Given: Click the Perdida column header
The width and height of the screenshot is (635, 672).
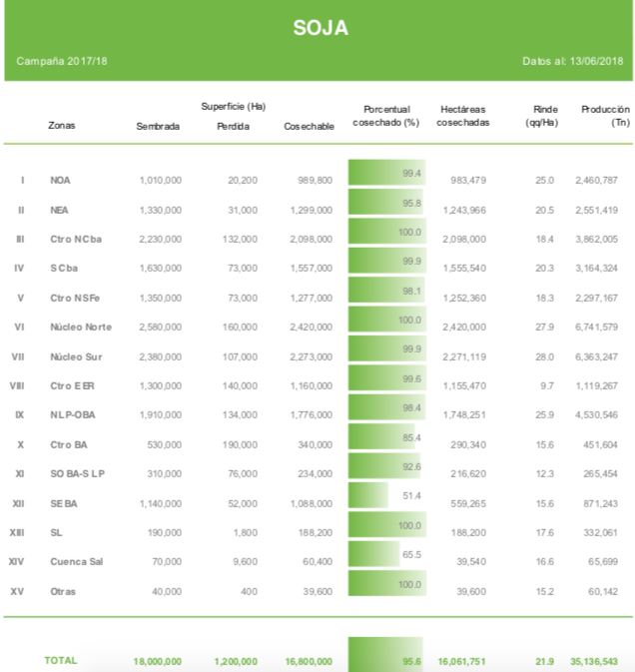Looking at the screenshot, I should 233,126.
